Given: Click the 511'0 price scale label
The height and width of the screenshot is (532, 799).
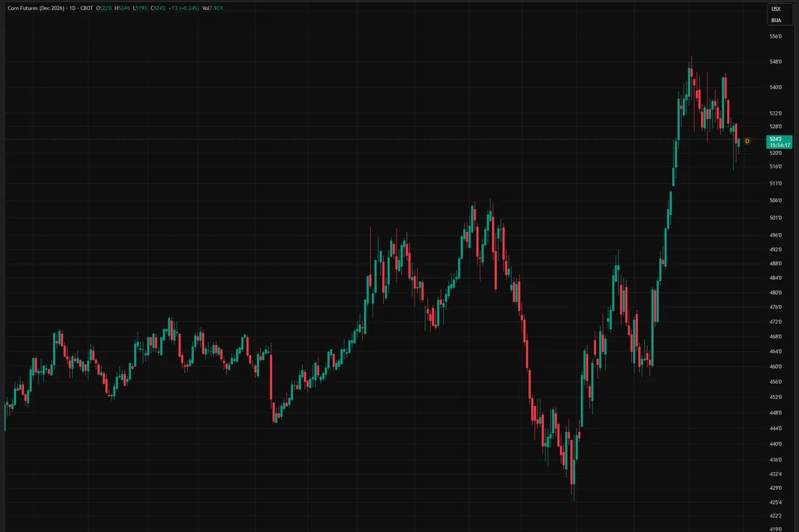Looking at the screenshot, I should point(775,184).
